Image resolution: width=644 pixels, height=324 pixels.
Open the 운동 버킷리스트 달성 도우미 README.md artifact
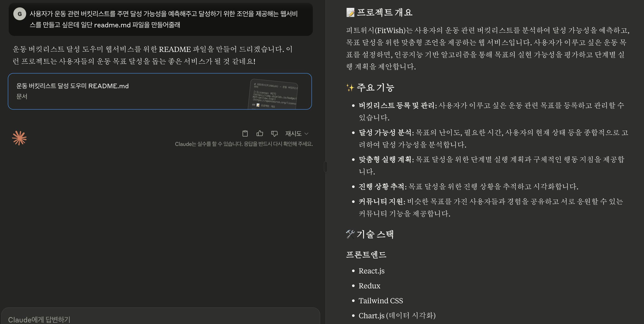coord(73,86)
